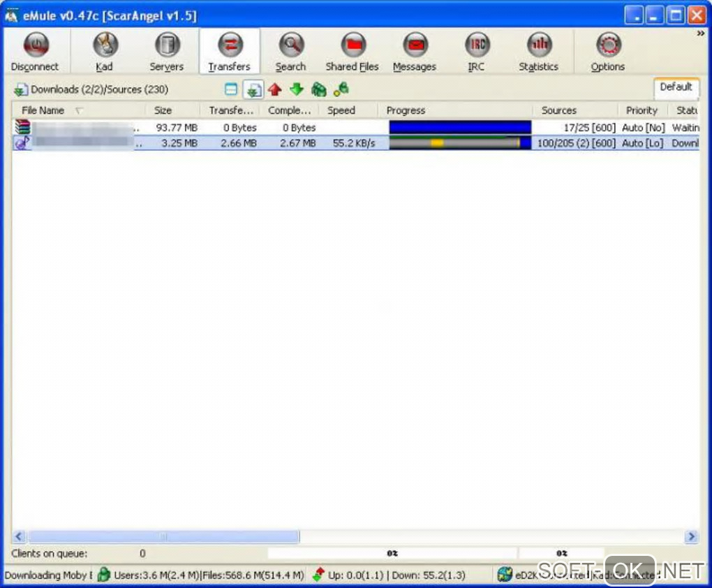Show downloading clients with green down arrow

pos(297,89)
